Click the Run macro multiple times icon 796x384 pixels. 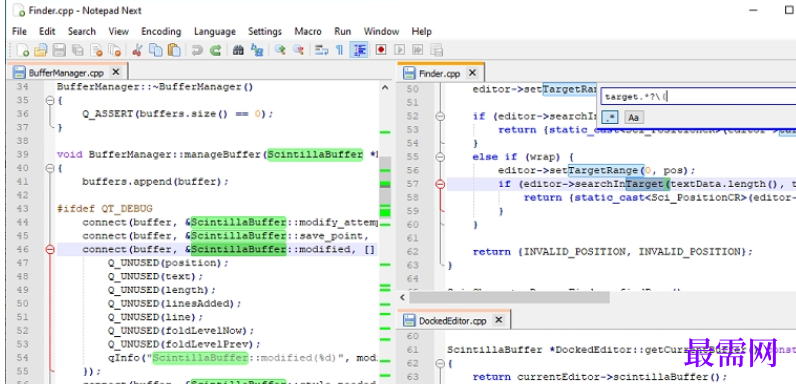tap(418, 50)
